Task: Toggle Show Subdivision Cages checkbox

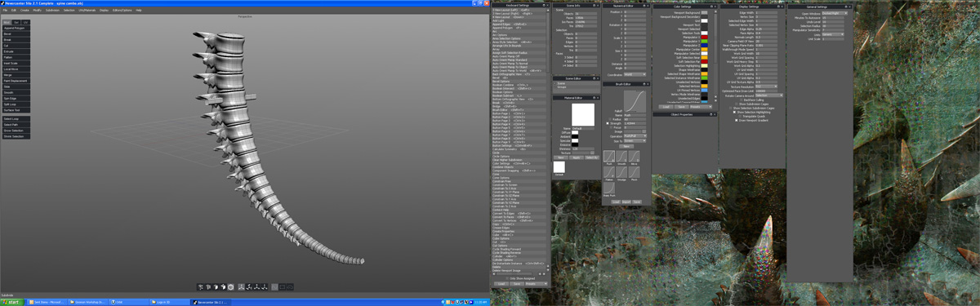Action: 736,104
